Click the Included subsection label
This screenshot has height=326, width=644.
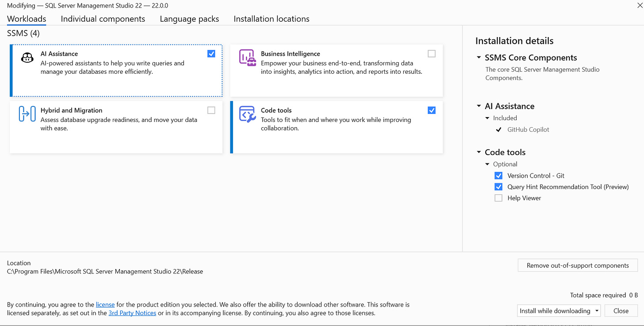pos(505,118)
